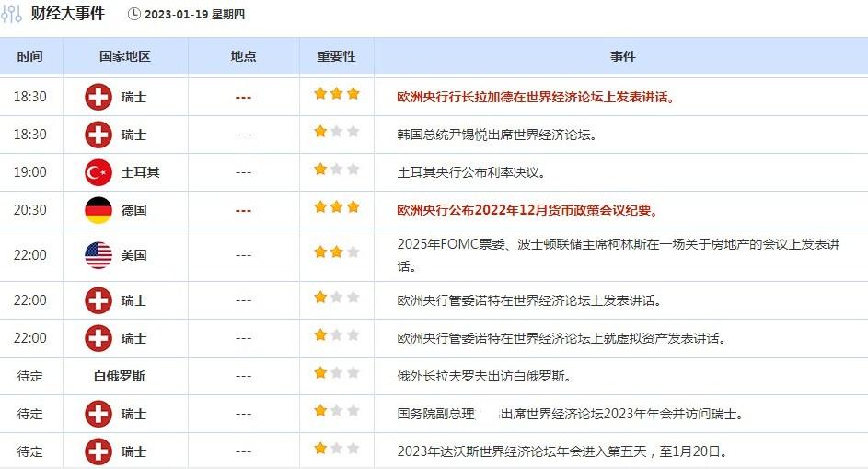Click the Swiss flag in the 达沃斯 第五天 row
The image size is (868, 469).
point(98,451)
